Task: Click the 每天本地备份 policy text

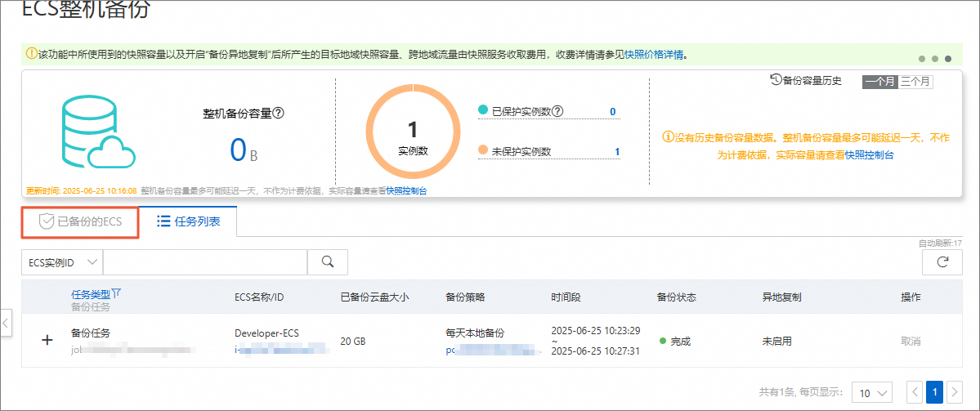Action: click(474, 333)
